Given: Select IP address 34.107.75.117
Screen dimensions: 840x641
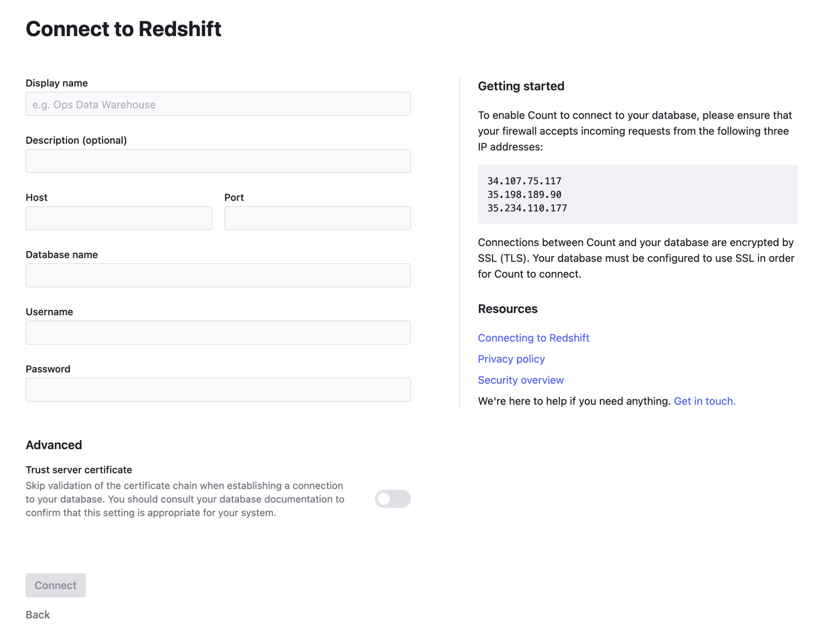Looking at the screenshot, I should click(524, 181).
